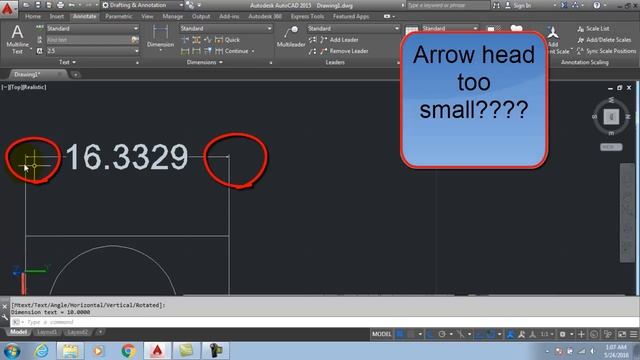Image resolution: width=640 pixels, height=360 pixels.
Task: Click the Plot printer icon in Quick Access
Action: click(x=60, y=5)
